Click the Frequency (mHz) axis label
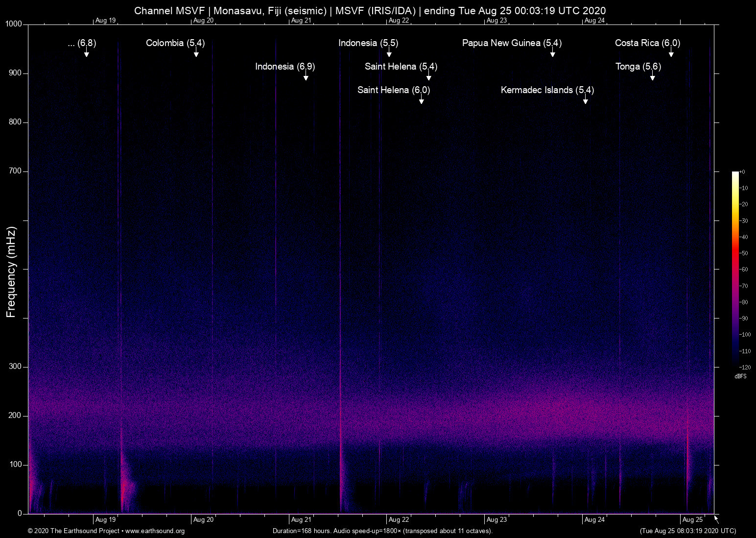The height and width of the screenshot is (538, 756). pyautogui.click(x=11, y=272)
